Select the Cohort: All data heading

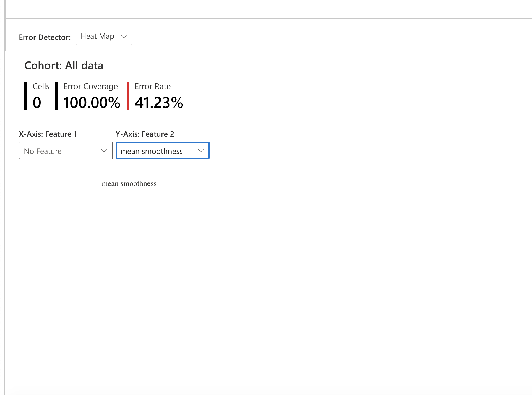click(64, 65)
